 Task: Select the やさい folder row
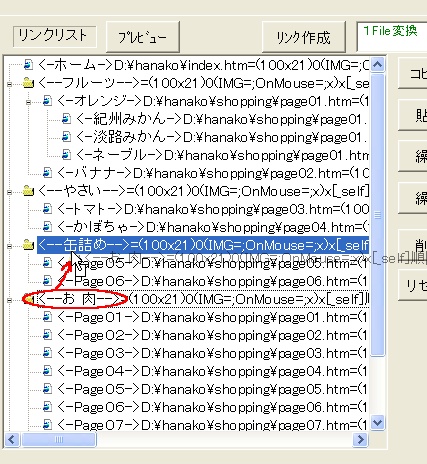203,191
